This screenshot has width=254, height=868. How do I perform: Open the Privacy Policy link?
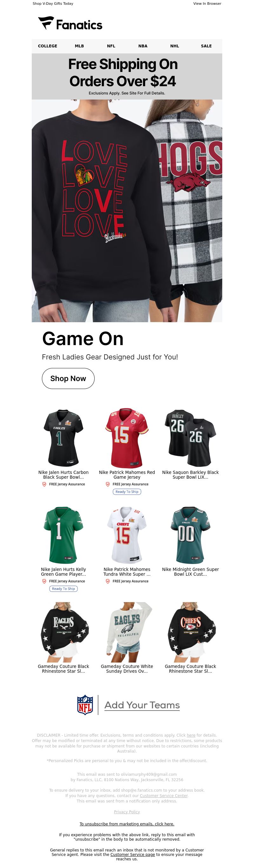point(127,812)
